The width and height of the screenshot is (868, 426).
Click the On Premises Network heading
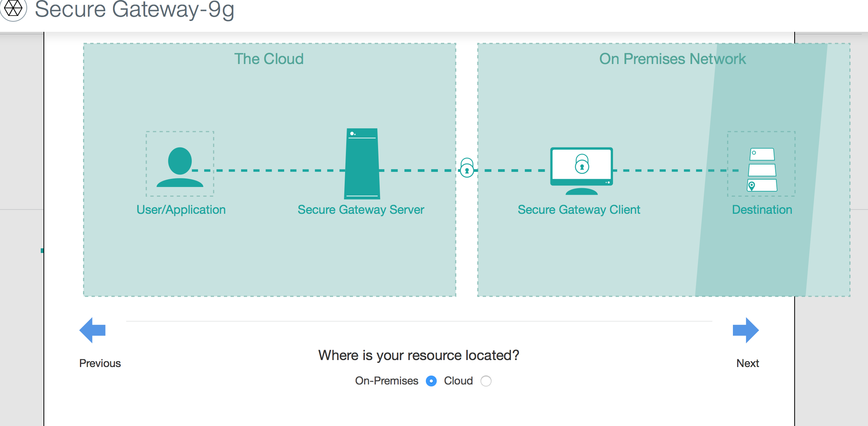coord(672,59)
